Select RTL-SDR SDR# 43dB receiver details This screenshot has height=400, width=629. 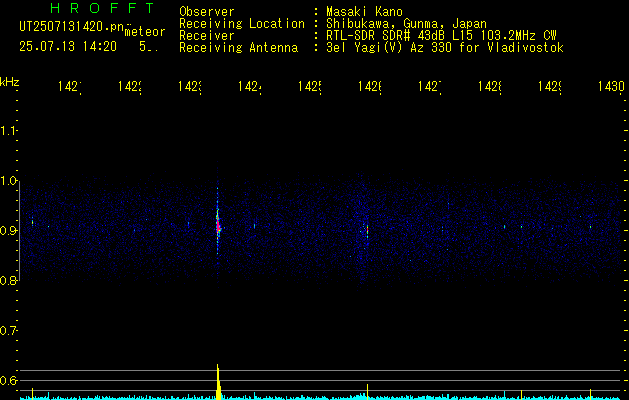[x=441, y=36]
